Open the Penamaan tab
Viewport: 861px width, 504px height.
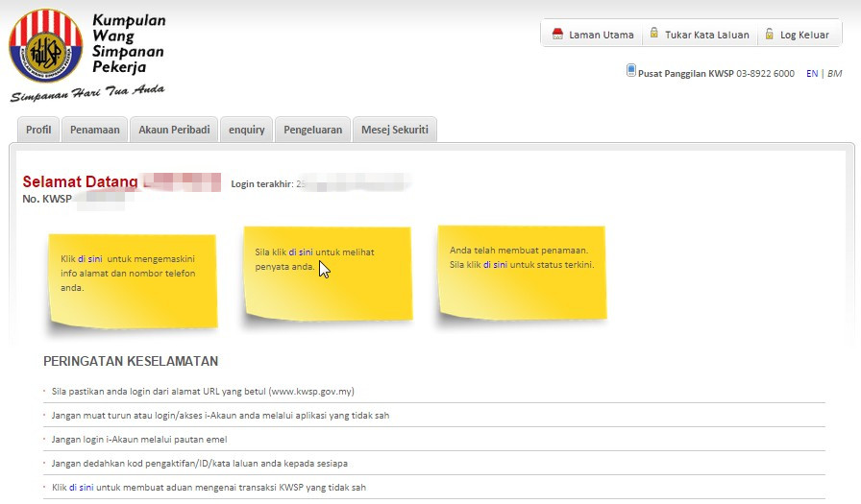click(94, 130)
